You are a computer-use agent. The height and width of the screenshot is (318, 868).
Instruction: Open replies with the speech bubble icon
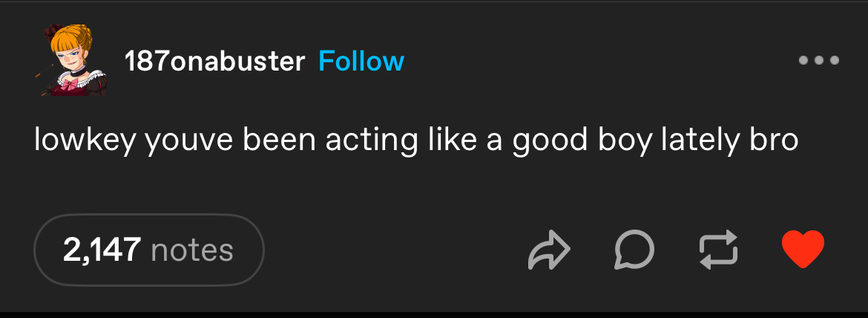pyautogui.click(x=634, y=250)
